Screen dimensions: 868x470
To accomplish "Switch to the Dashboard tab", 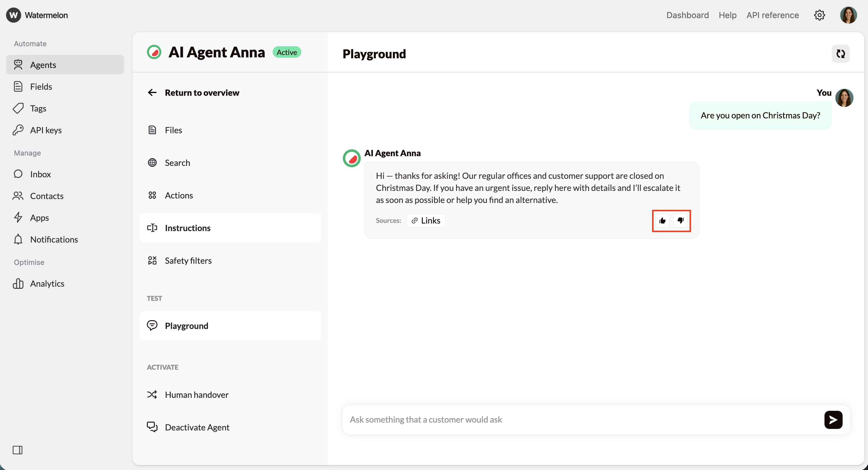I will pyautogui.click(x=687, y=15).
